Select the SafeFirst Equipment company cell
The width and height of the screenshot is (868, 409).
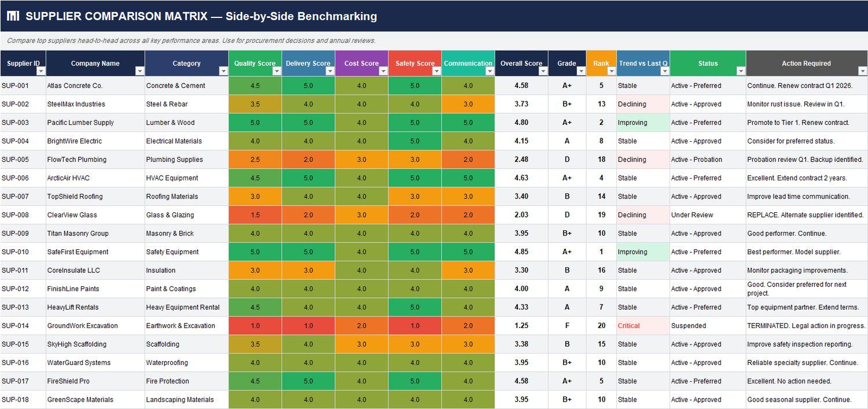(95, 252)
